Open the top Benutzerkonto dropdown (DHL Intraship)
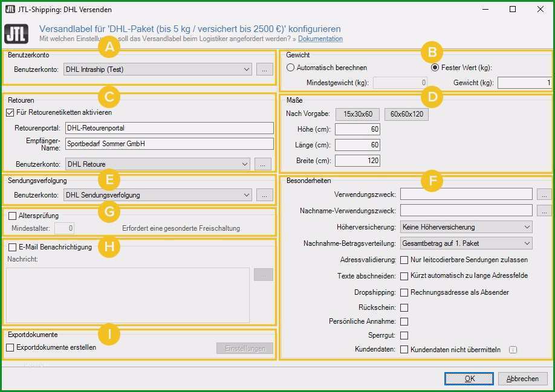555x392 pixels. [x=158, y=69]
